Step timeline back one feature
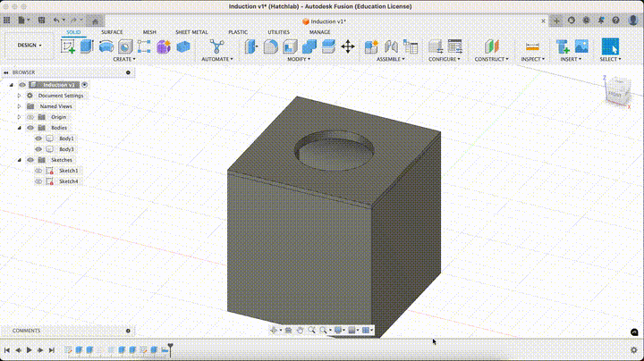The width and height of the screenshot is (644, 361). coord(18,350)
